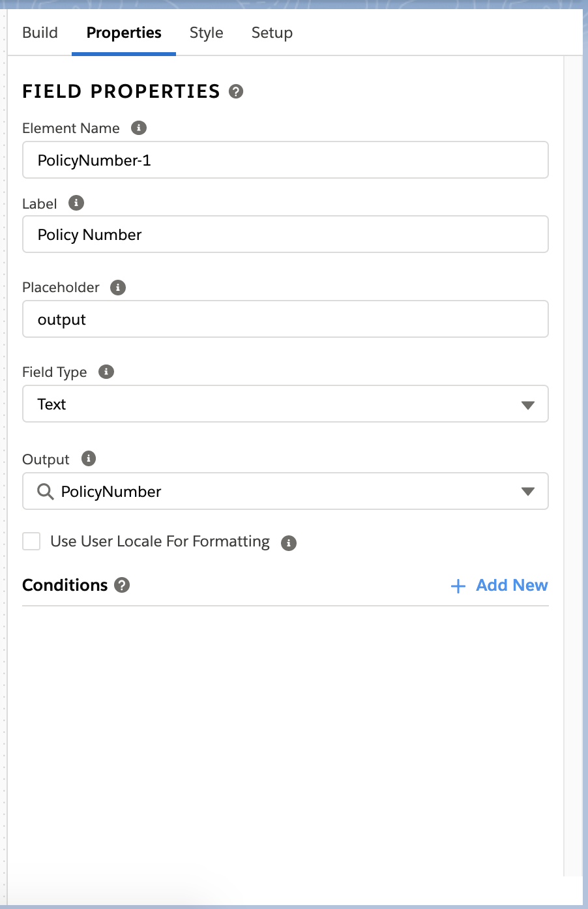Click the Element Name input field
The width and height of the screenshot is (588, 909).
click(x=286, y=160)
